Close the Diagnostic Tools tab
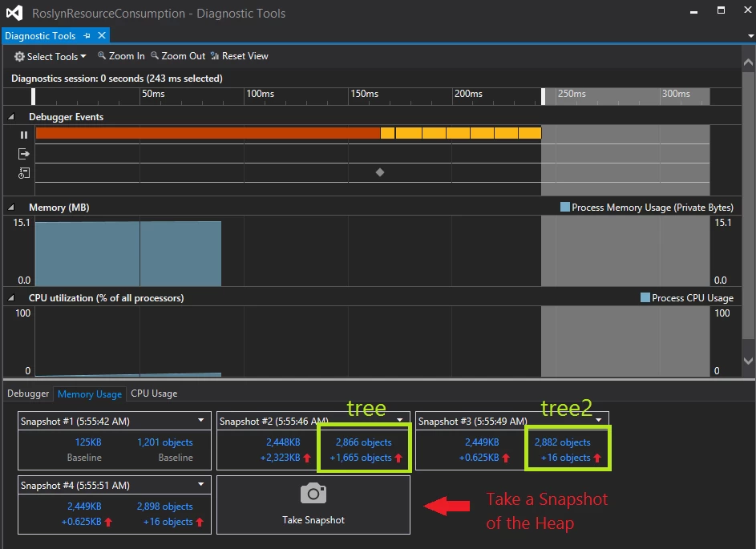756x549 pixels. pos(102,35)
